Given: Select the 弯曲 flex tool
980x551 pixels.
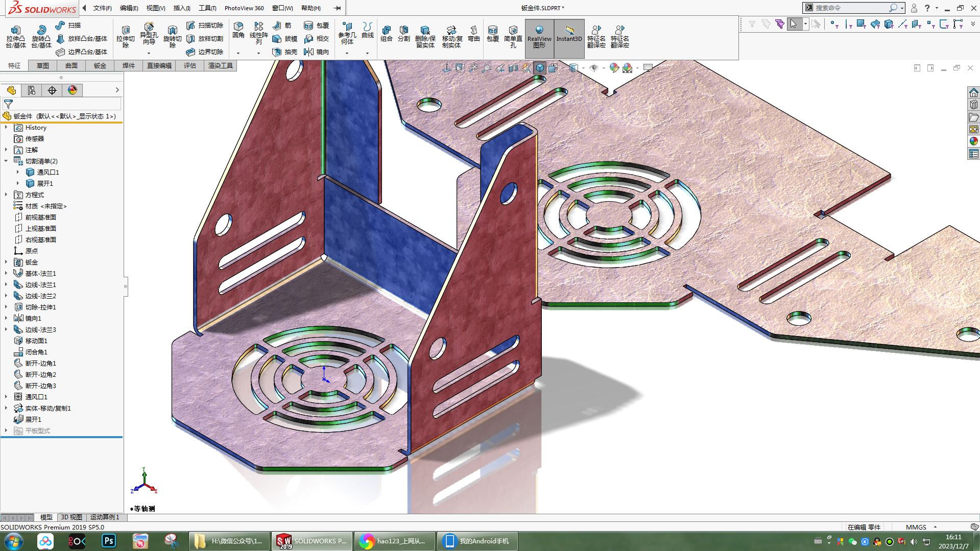Looking at the screenshot, I should pos(474,34).
